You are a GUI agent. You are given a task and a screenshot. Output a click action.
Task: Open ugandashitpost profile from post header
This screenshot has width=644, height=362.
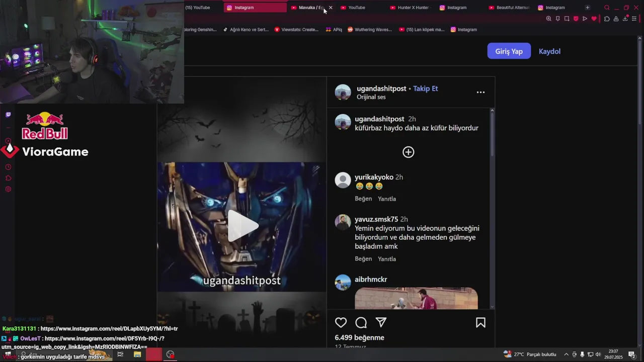(x=381, y=88)
